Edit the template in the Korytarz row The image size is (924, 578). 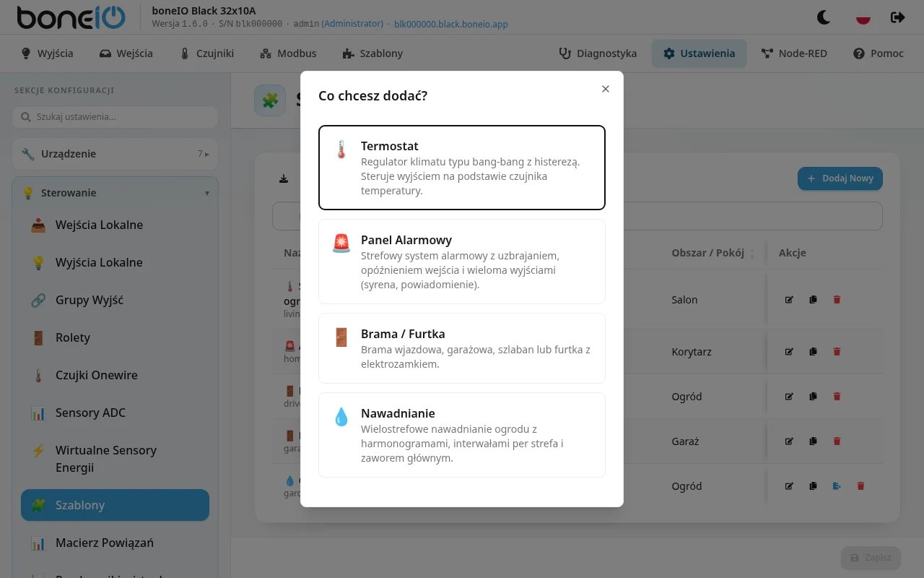[x=789, y=351]
